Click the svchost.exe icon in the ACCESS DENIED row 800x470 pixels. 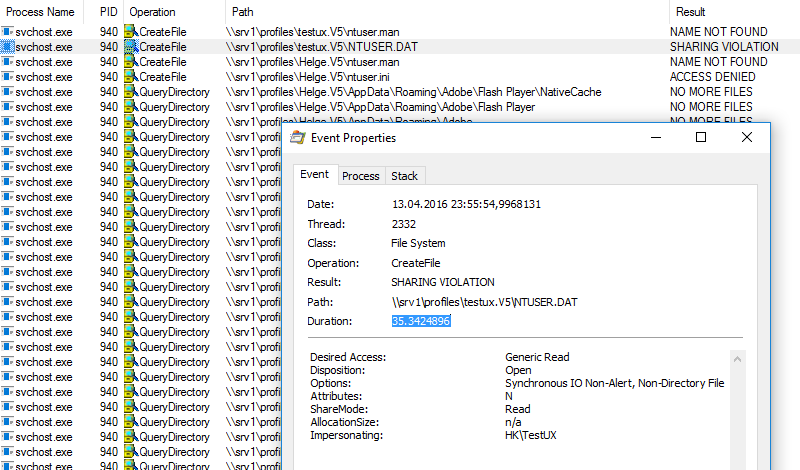[8, 77]
